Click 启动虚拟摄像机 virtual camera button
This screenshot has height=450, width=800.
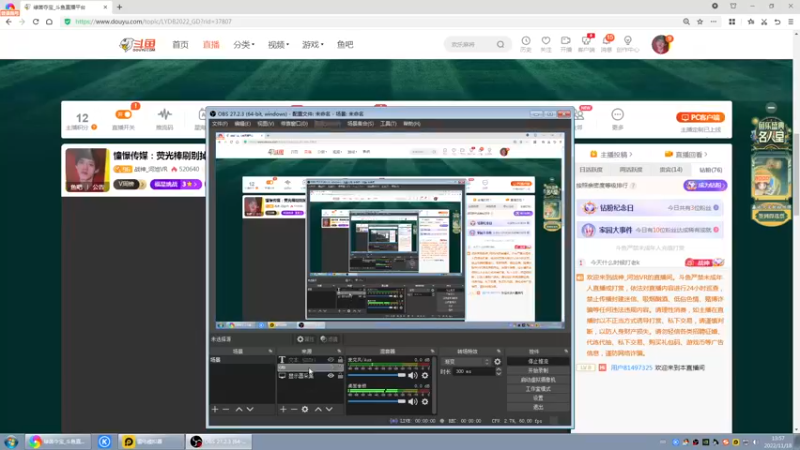click(x=538, y=380)
